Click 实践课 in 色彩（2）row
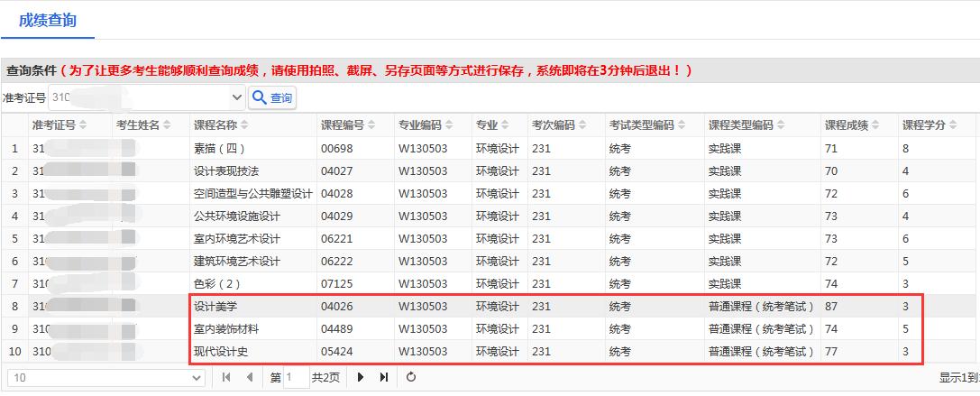This screenshot has width=980, height=396. coord(724,284)
